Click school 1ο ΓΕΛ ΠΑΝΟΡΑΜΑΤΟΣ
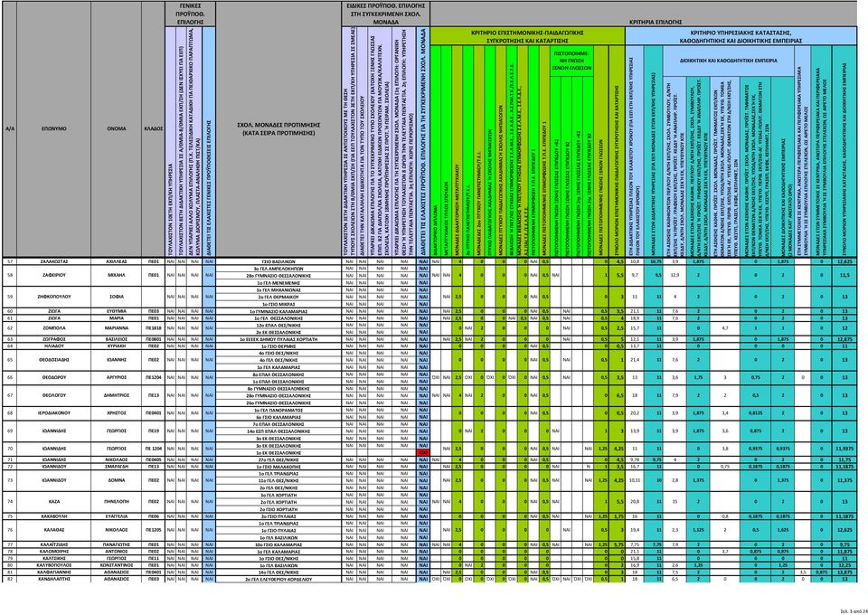 [x=278, y=410]
